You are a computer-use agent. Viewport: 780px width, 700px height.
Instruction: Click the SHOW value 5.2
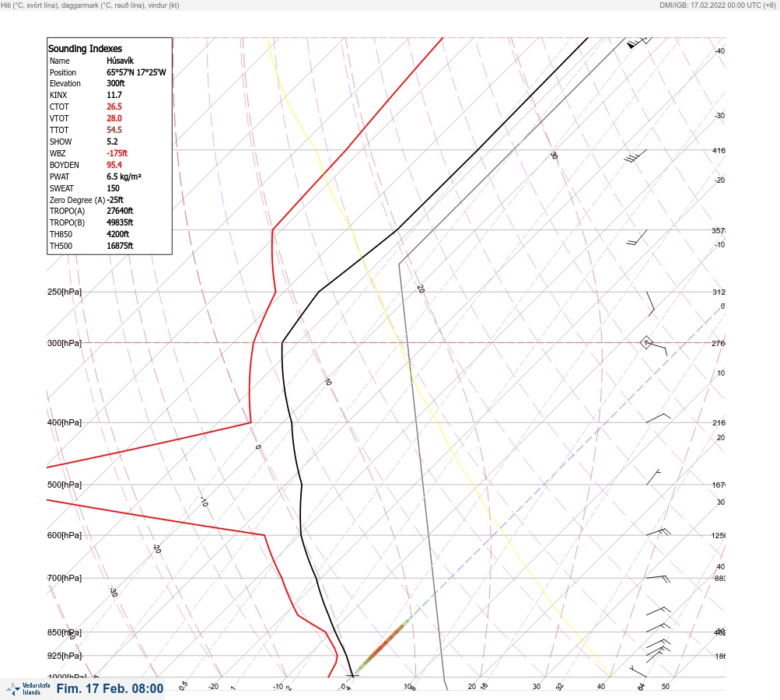point(112,142)
